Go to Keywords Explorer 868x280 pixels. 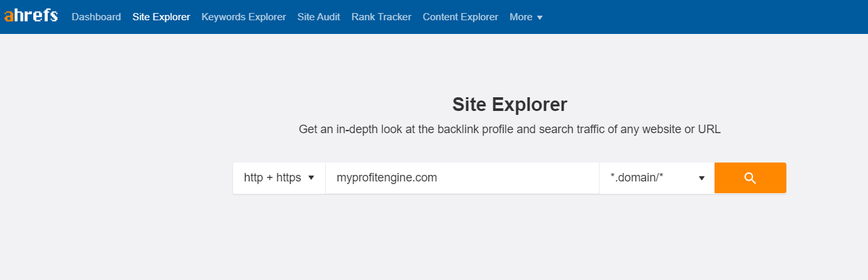[x=244, y=17]
